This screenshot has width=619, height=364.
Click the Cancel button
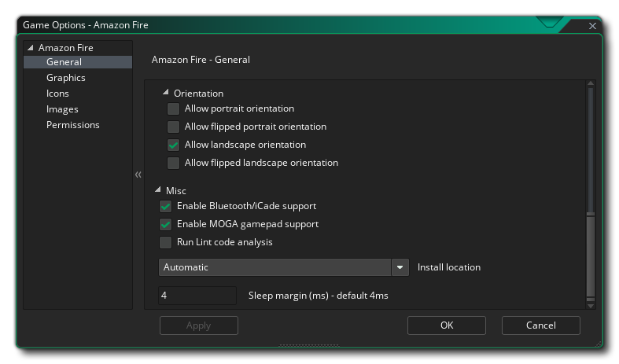click(541, 325)
